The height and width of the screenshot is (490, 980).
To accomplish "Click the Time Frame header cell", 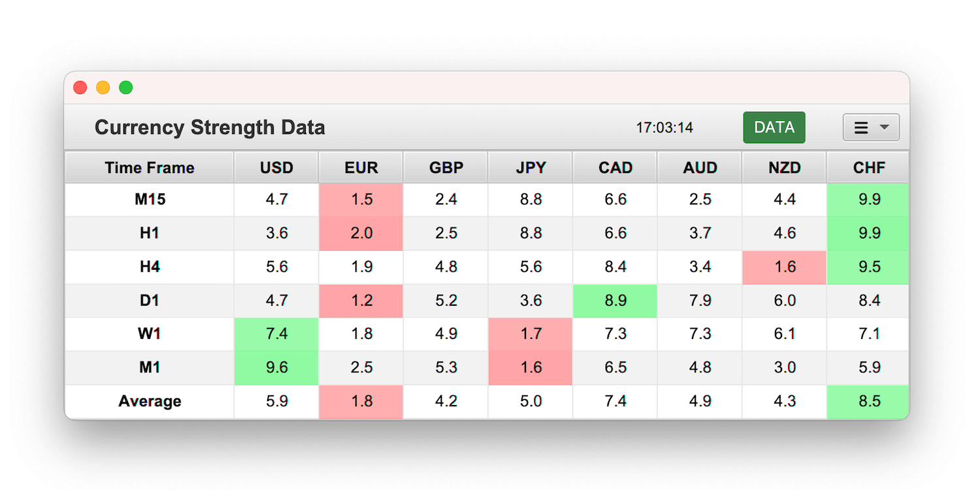I will [x=149, y=167].
